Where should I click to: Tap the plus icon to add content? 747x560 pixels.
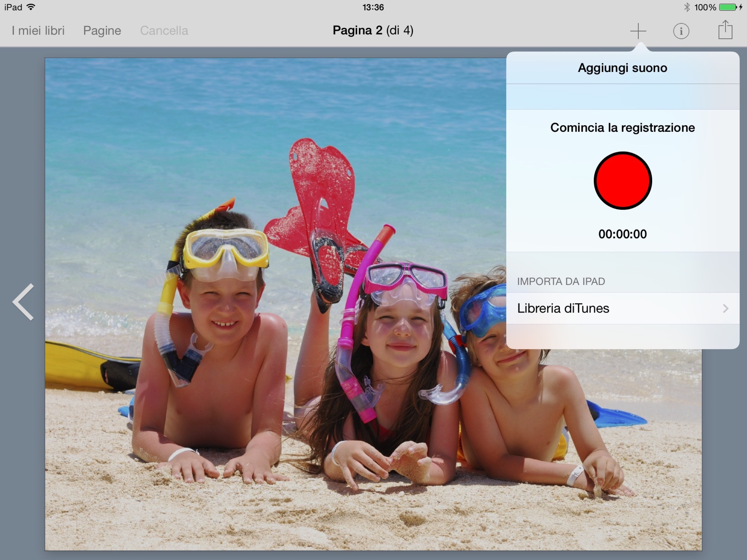coord(638,31)
